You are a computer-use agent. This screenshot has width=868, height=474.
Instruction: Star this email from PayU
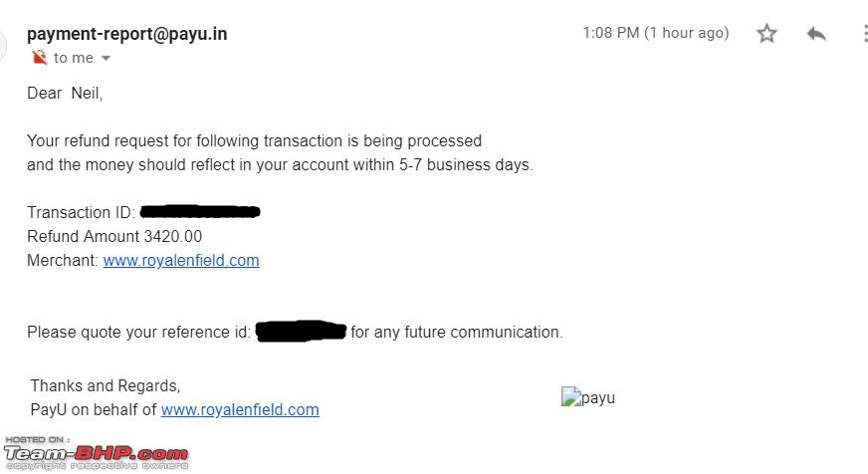click(766, 34)
